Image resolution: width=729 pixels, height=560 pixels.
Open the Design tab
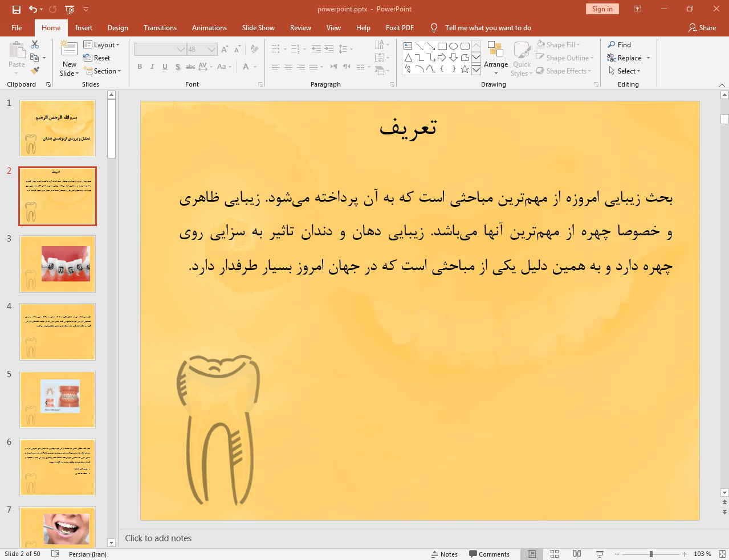(117, 28)
